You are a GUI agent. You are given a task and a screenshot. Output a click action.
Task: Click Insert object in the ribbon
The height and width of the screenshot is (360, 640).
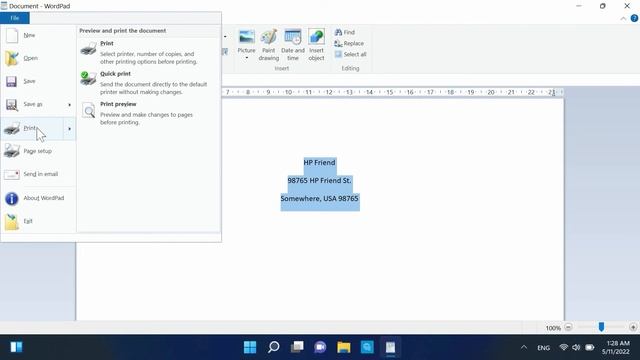tap(316, 45)
